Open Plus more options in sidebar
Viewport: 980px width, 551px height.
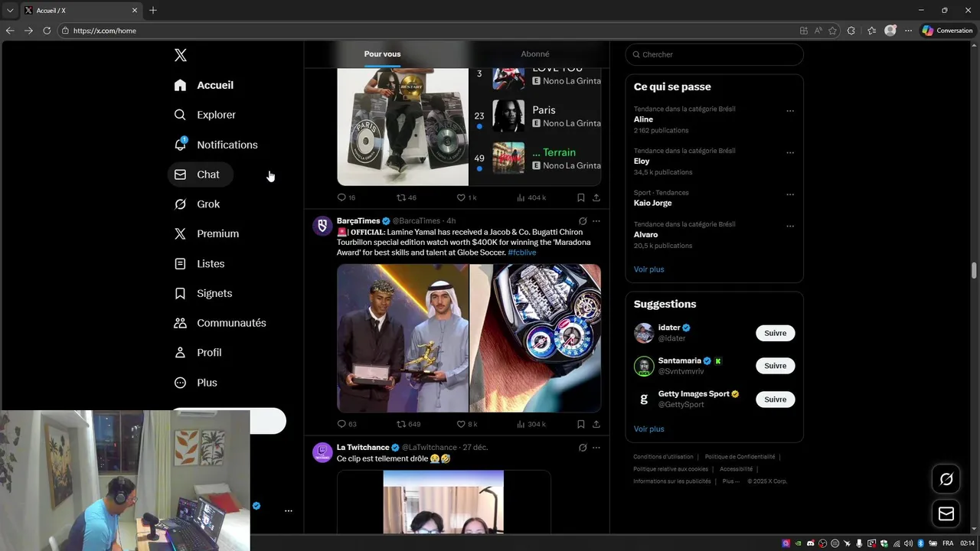196,383
